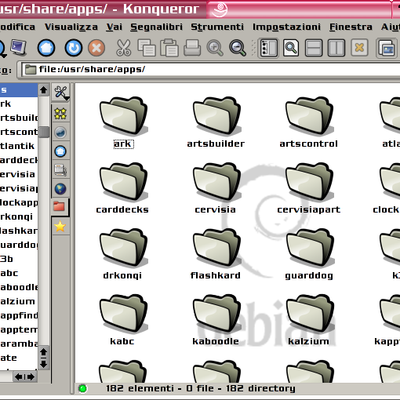Show the Home folder sidebar panel
400x400 pixels.
coord(60,151)
